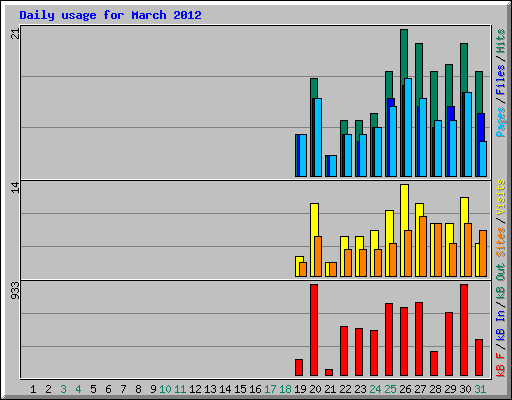Click the red "kB F" legend label
Screen dimensions: 512x400
(501, 365)
